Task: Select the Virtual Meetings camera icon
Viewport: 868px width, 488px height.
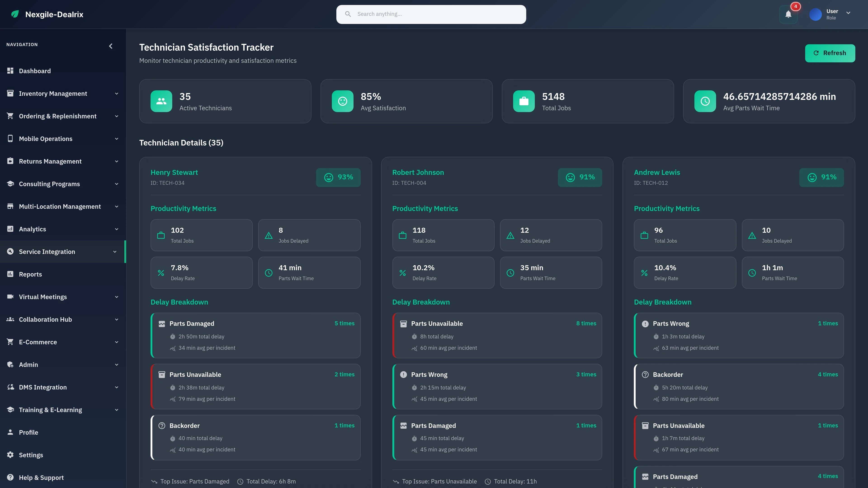Action: (10, 297)
